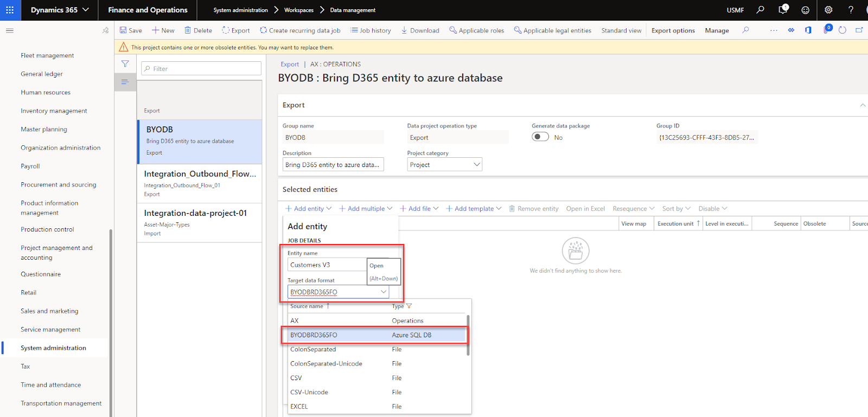This screenshot has width=868, height=417.
Task: Select Integration-data-project-01 project
Action: click(200, 222)
